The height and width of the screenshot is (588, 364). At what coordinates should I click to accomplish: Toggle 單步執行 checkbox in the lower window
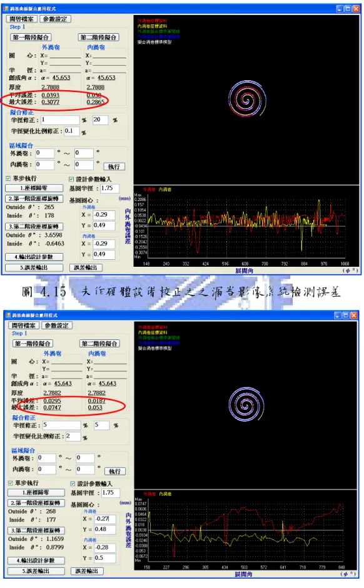coord(10,483)
